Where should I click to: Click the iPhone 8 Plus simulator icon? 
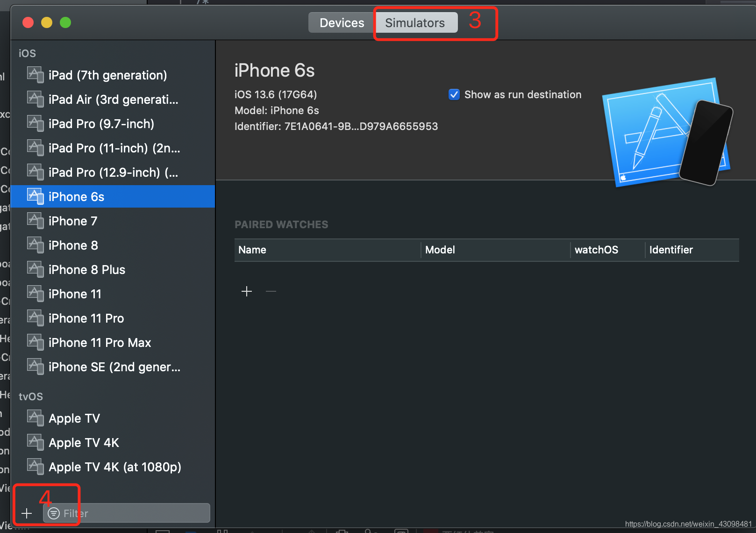click(36, 269)
